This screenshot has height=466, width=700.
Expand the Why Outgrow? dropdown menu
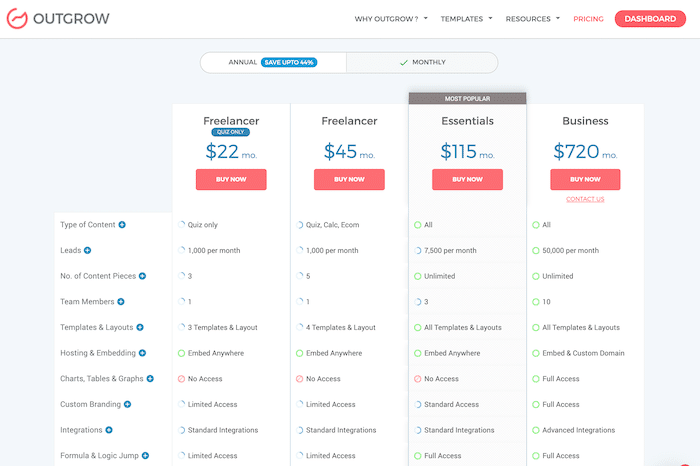click(x=391, y=19)
